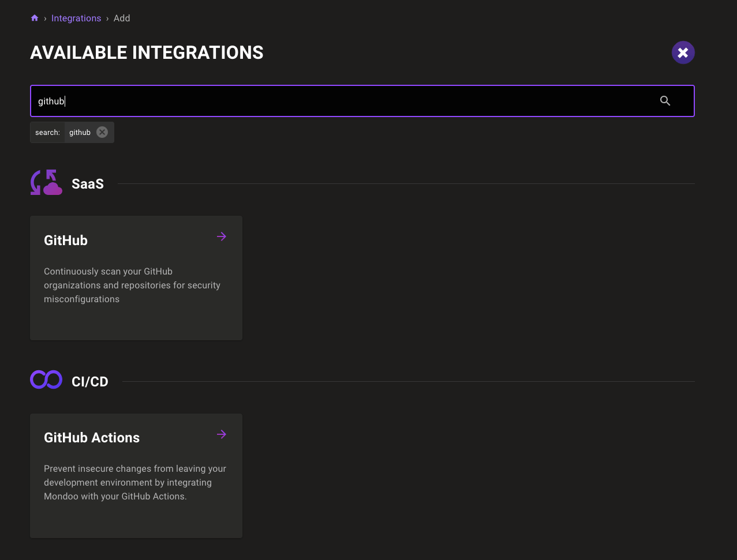Click the SaaS section header
Image resolution: width=737 pixels, height=560 pixels.
coord(88,183)
